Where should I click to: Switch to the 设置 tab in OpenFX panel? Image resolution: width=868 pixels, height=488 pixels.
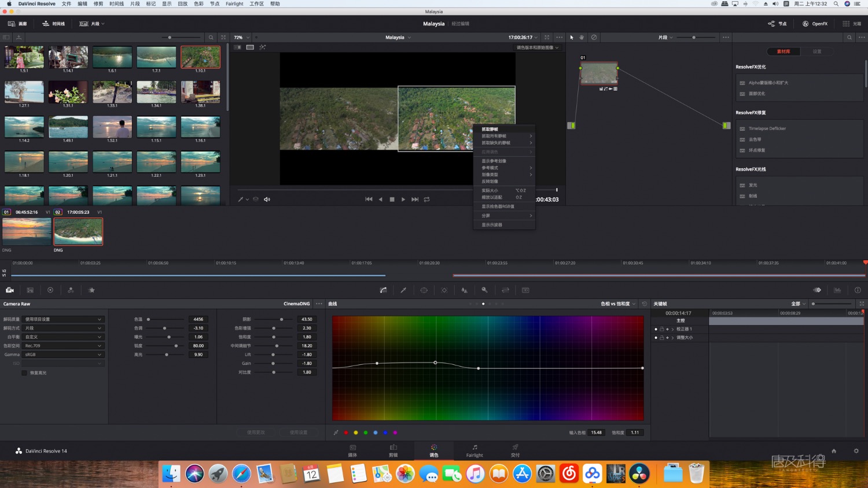pyautogui.click(x=816, y=51)
